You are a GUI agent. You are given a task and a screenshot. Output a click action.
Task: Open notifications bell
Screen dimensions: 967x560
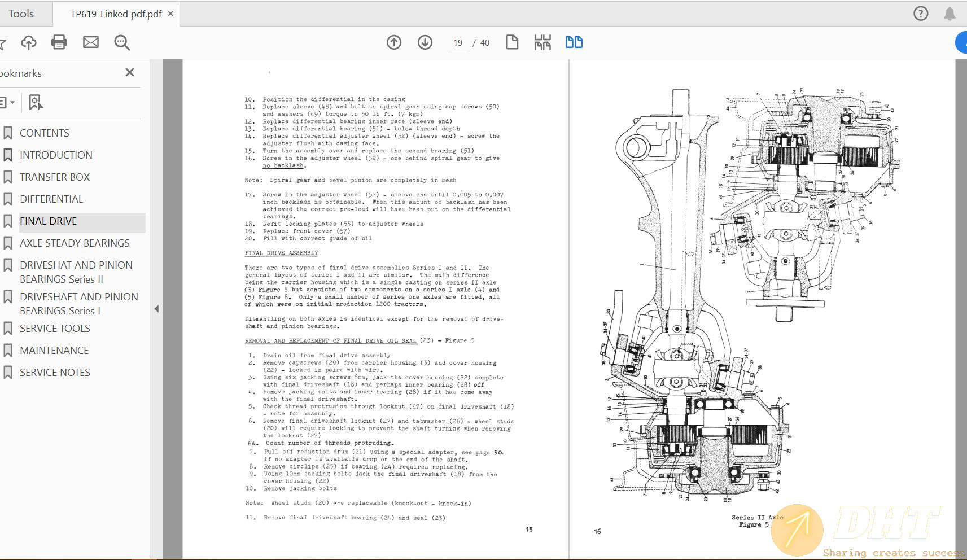coord(950,14)
